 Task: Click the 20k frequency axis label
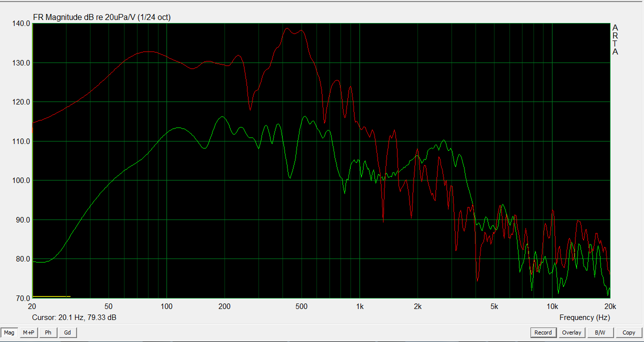609,306
